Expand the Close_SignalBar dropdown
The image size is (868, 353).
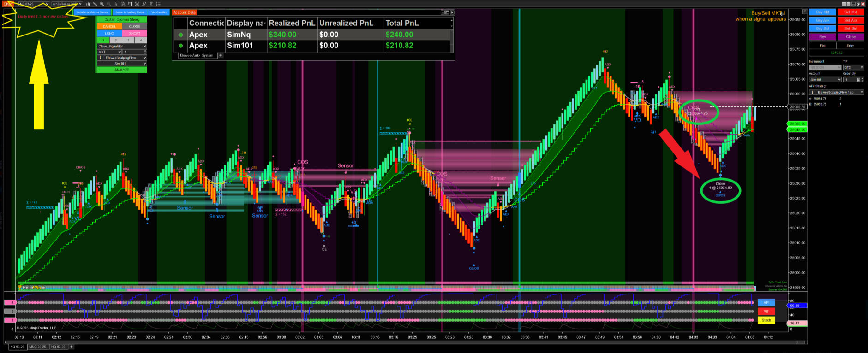[122, 46]
